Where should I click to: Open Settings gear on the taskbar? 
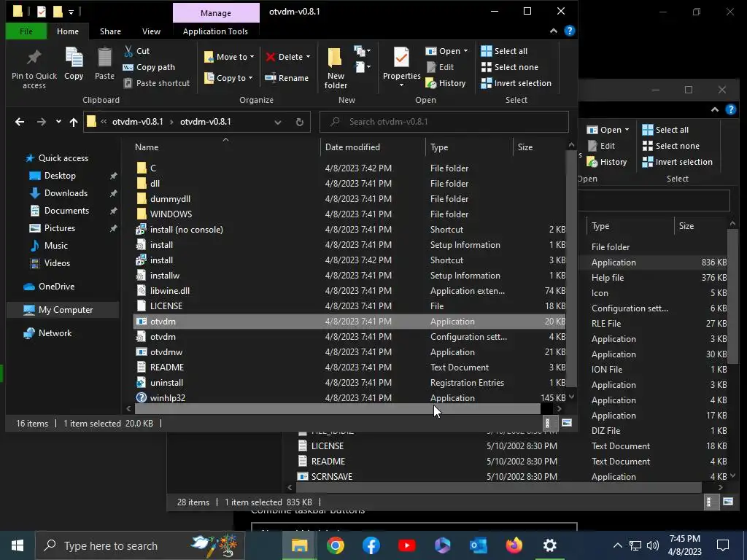pyautogui.click(x=550, y=545)
